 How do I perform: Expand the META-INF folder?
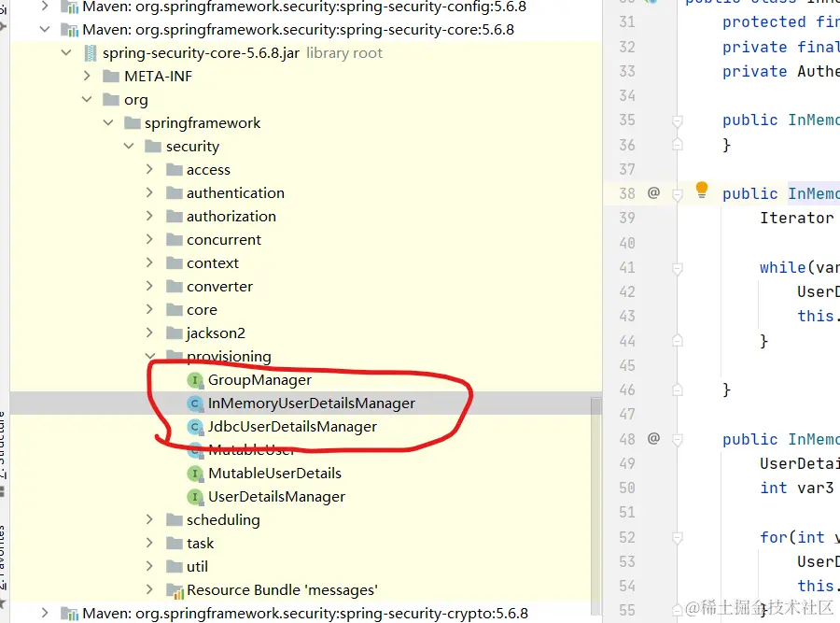point(87,77)
